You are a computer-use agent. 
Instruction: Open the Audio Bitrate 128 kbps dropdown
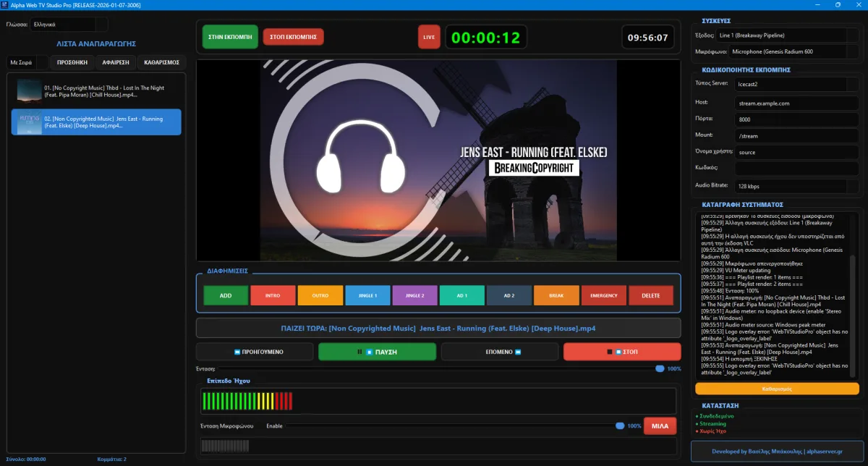[797, 186]
